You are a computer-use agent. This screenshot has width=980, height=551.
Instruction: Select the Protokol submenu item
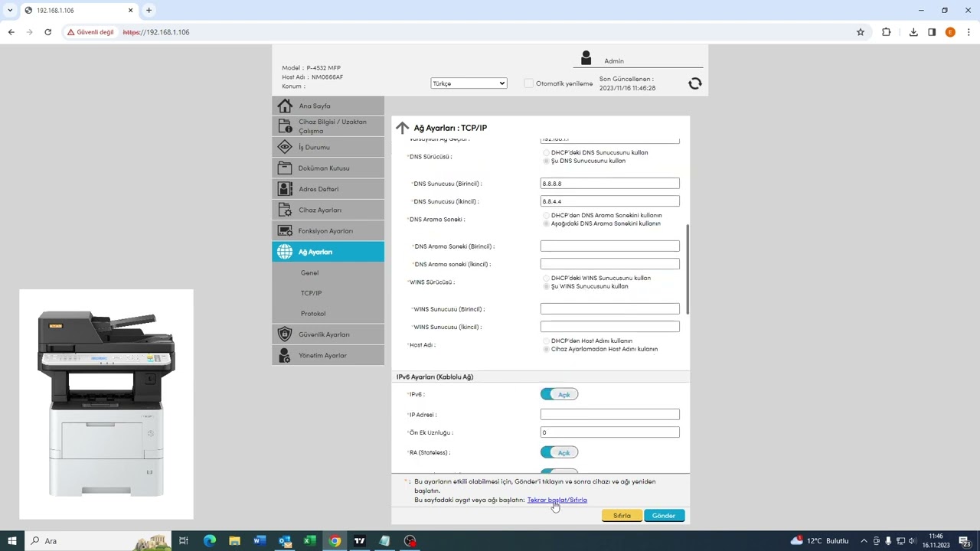(313, 314)
